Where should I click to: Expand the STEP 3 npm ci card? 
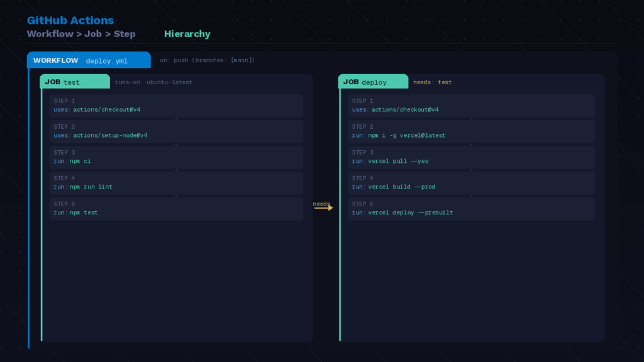click(x=176, y=156)
